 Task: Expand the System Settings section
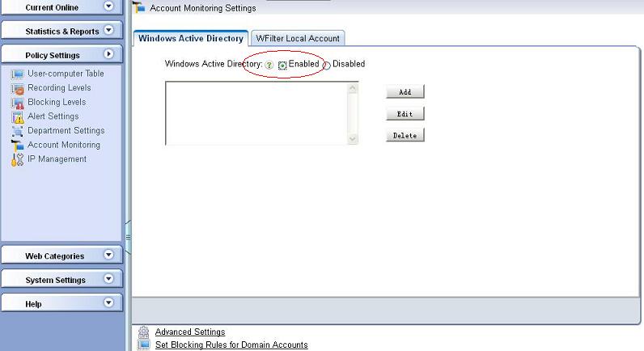point(109,280)
